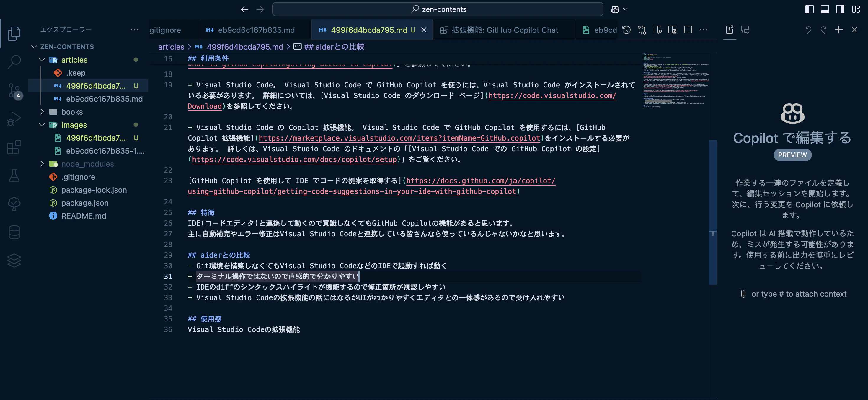Open the stacked-layers activity bar view

point(14,260)
